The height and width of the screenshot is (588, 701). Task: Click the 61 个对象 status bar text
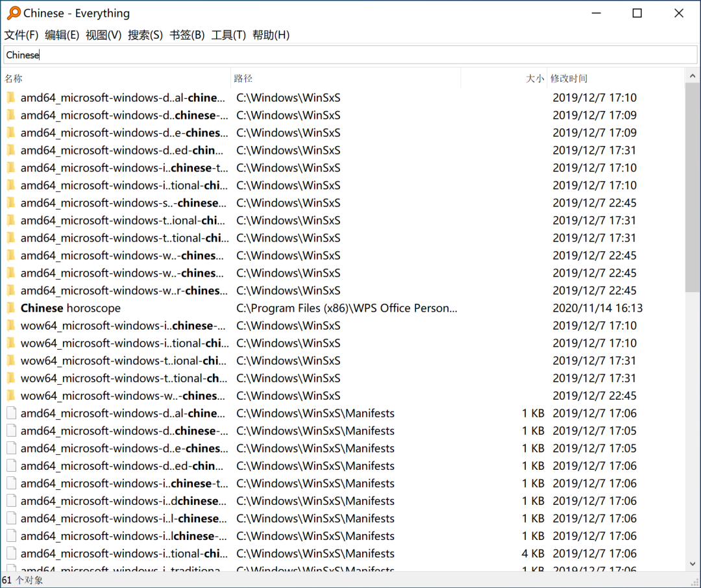[22, 580]
